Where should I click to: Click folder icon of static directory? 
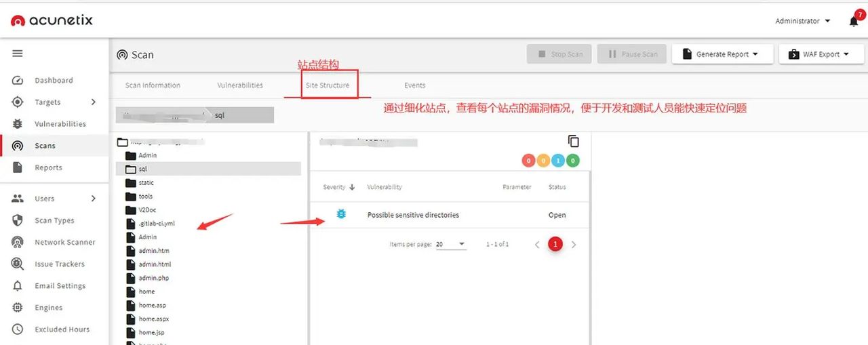pyautogui.click(x=131, y=182)
